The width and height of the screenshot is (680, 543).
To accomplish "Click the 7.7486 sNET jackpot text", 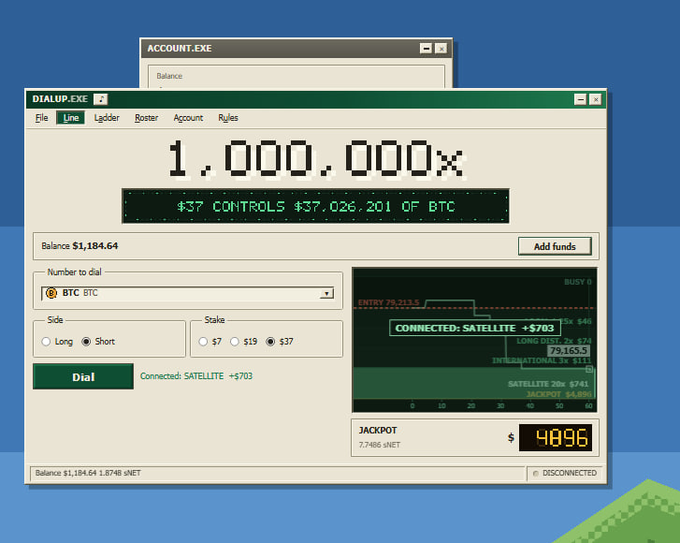I will point(379,445).
